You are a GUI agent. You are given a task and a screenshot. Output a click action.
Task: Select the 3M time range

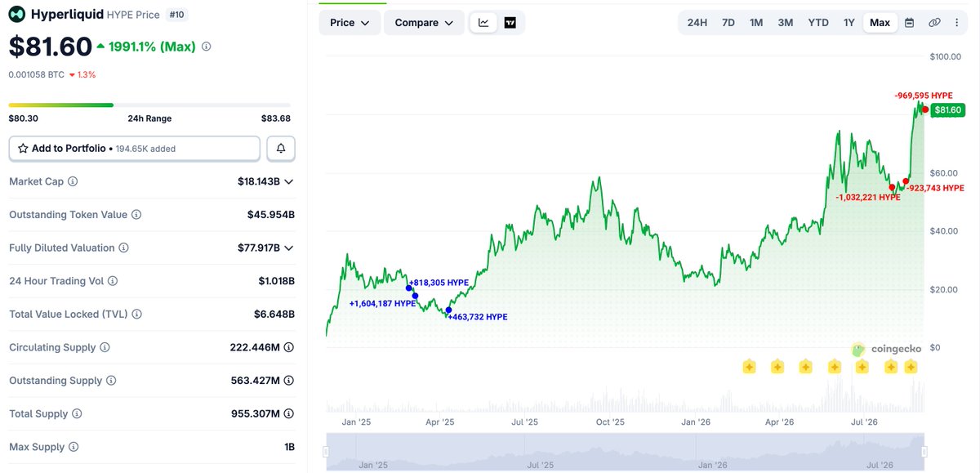click(x=786, y=23)
